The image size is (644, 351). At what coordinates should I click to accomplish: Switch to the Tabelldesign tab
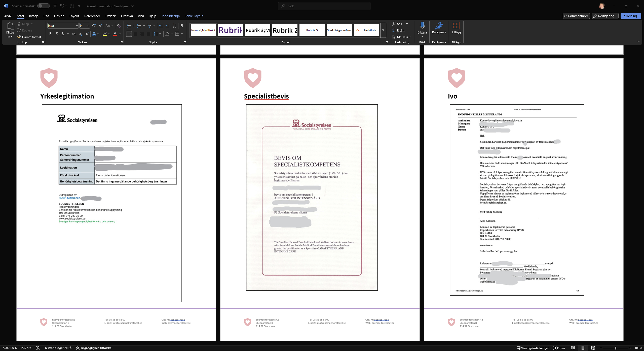[x=170, y=16]
